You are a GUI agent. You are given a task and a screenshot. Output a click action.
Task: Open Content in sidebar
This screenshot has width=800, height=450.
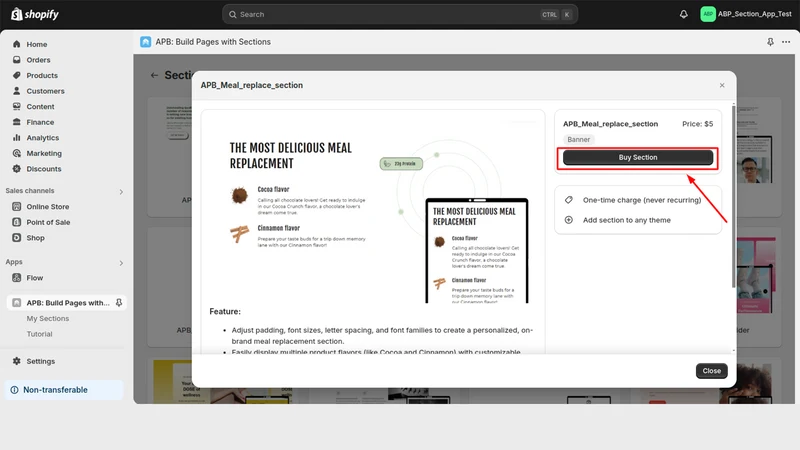tap(40, 107)
